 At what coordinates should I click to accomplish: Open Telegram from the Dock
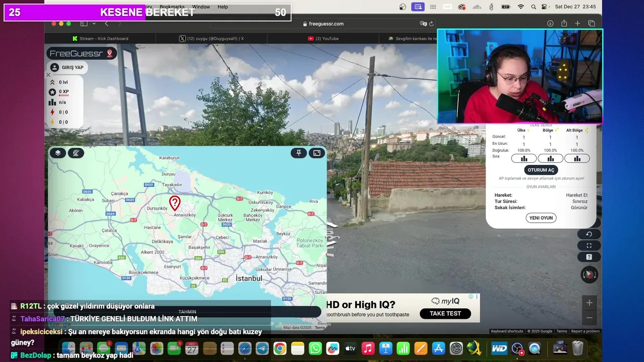(262, 348)
